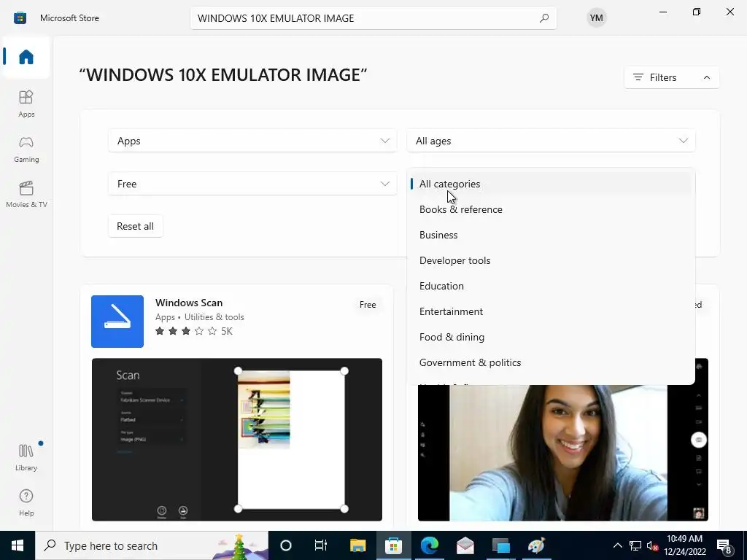Show hidden system tray icons
Viewport: 747px width, 560px height.
(x=617, y=545)
